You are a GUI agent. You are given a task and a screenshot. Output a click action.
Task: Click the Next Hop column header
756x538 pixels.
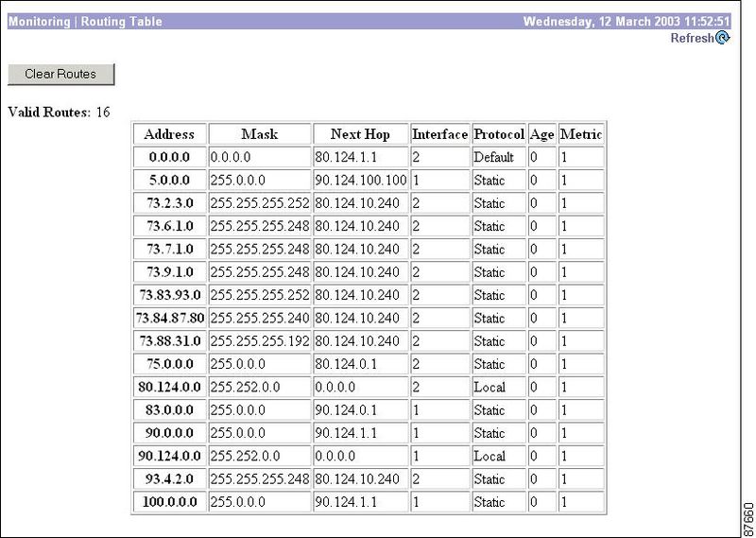(360, 134)
